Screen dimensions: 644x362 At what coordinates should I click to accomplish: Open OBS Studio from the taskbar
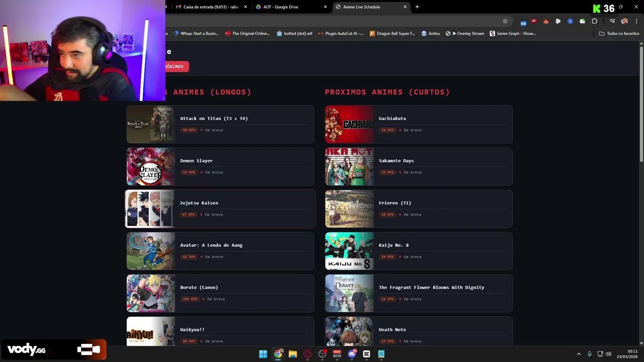pos(322,354)
